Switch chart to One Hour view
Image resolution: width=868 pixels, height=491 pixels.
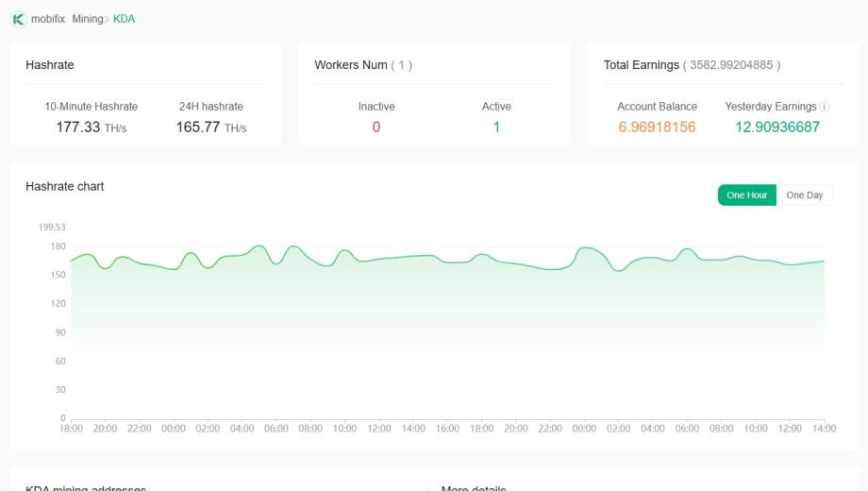point(746,195)
